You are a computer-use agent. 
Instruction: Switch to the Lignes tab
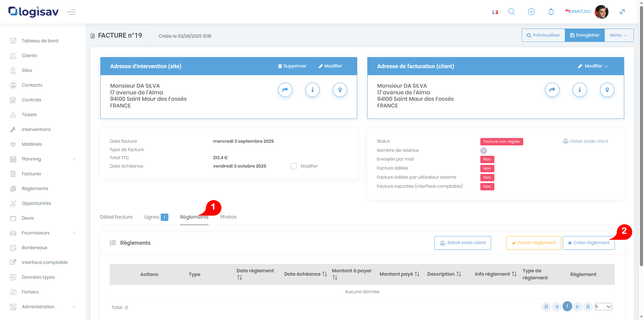pos(156,217)
